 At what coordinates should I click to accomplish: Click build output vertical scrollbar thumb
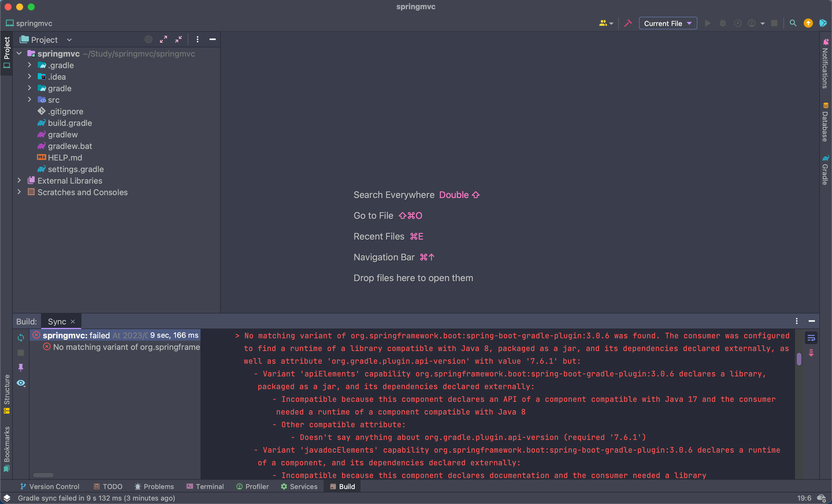click(x=799, y=359)
